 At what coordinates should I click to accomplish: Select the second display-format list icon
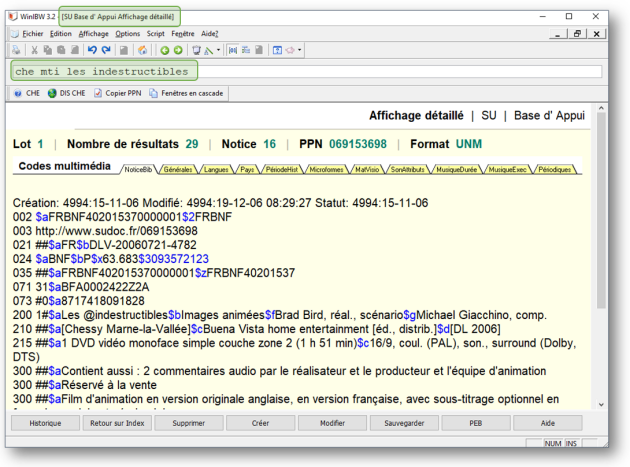(x=246, y=50)
